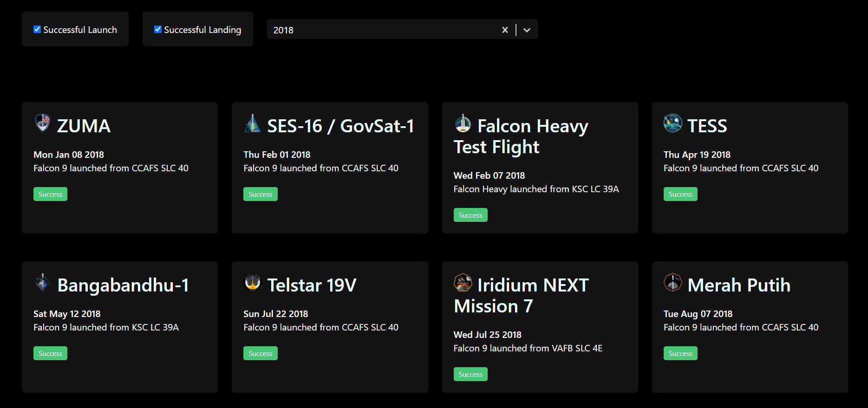Click the date 'Wed Feb 07 2018'
Viewport: 868px width, 408px height.
pyautogui.click(x=489, y=175)
